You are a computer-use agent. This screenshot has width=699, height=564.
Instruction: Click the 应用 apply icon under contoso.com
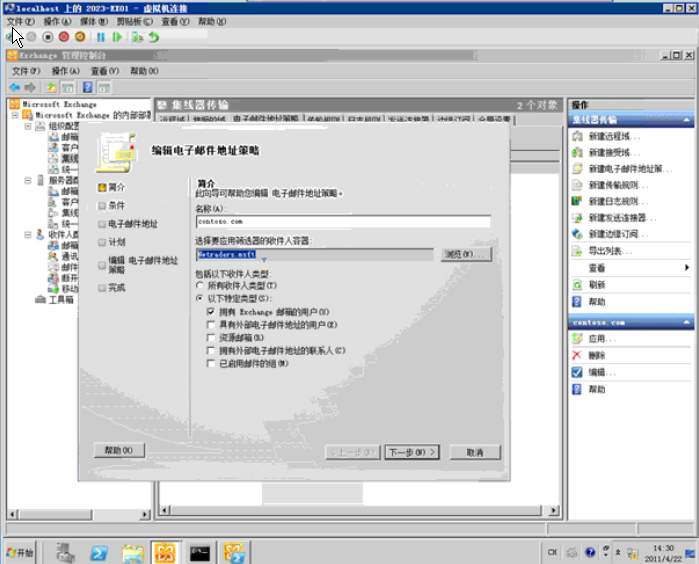577,338
